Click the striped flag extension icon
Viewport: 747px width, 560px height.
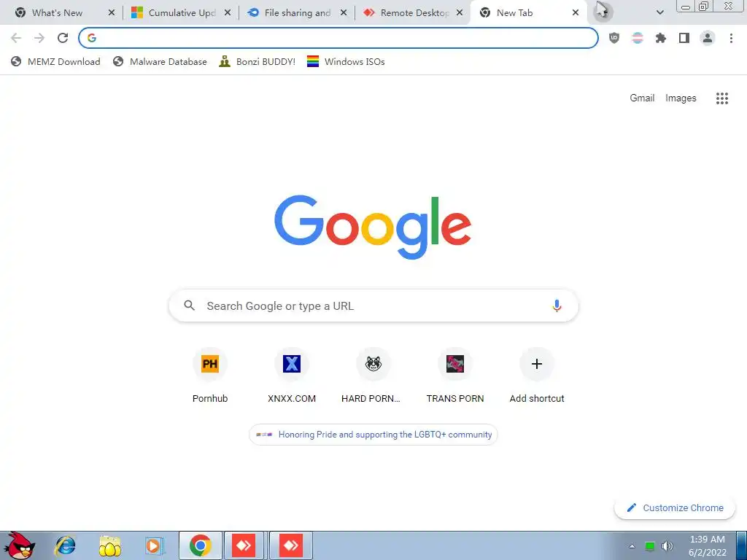click(638, 38)
